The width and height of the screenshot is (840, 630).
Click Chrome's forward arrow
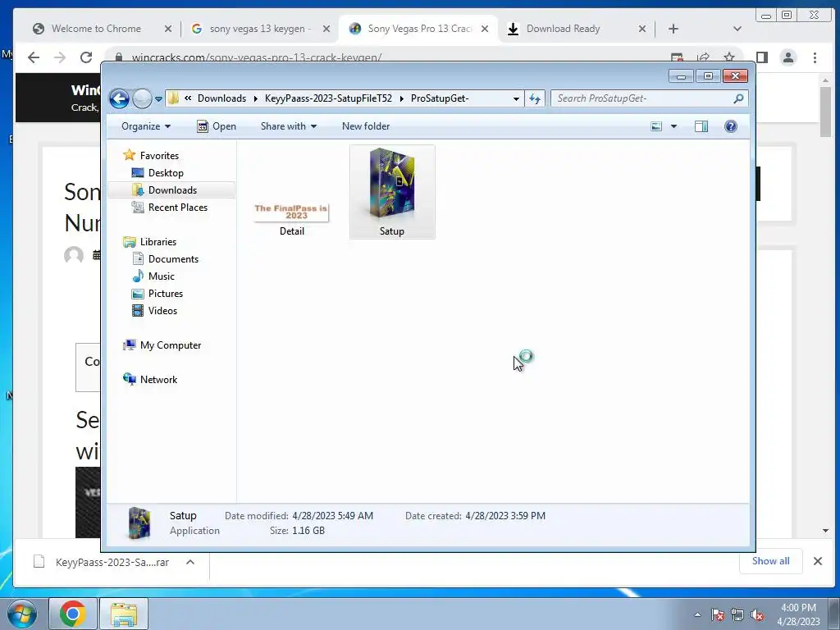coord(60,57)
